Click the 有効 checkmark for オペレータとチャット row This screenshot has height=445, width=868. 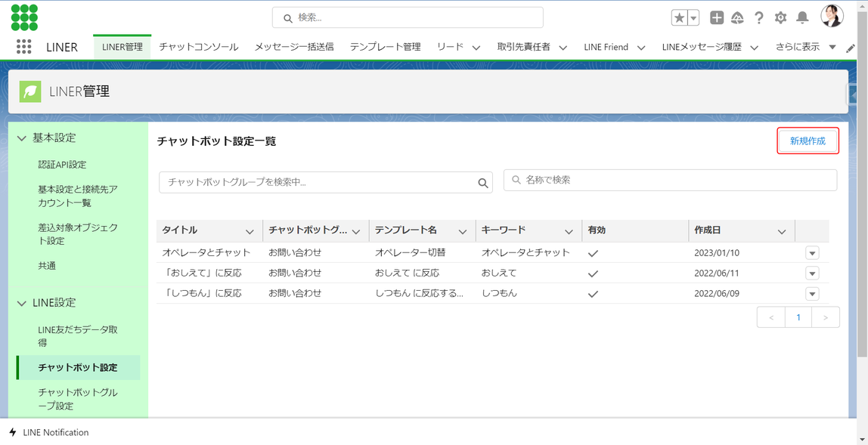pyautogui.click(x=594, y=253)
